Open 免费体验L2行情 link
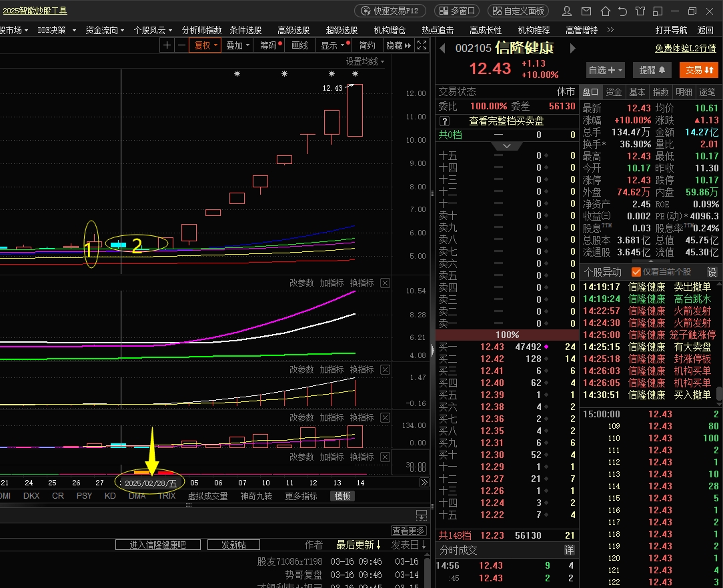723x588 pixels. point(685,49)
